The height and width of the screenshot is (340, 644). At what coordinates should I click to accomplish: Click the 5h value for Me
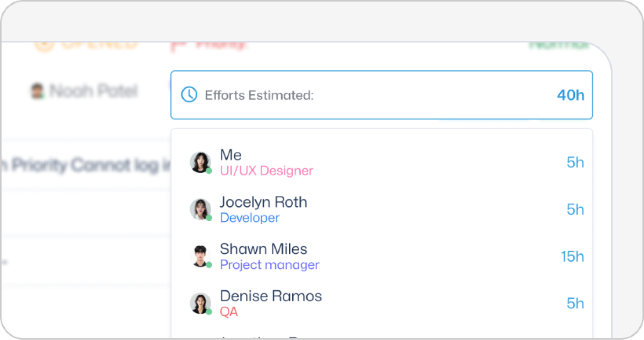pyautogui.click(x=575, y=163)
